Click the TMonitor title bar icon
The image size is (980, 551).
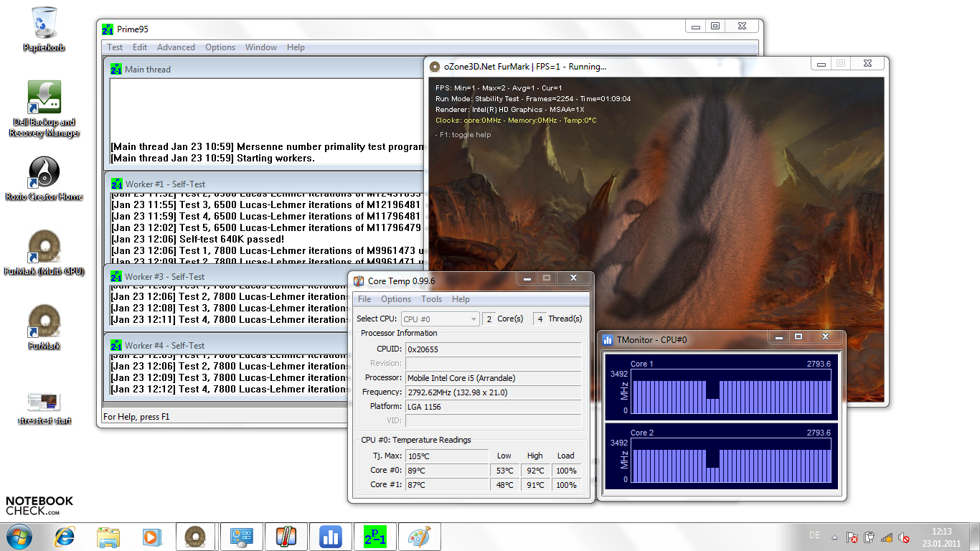(x=608, y=339)
